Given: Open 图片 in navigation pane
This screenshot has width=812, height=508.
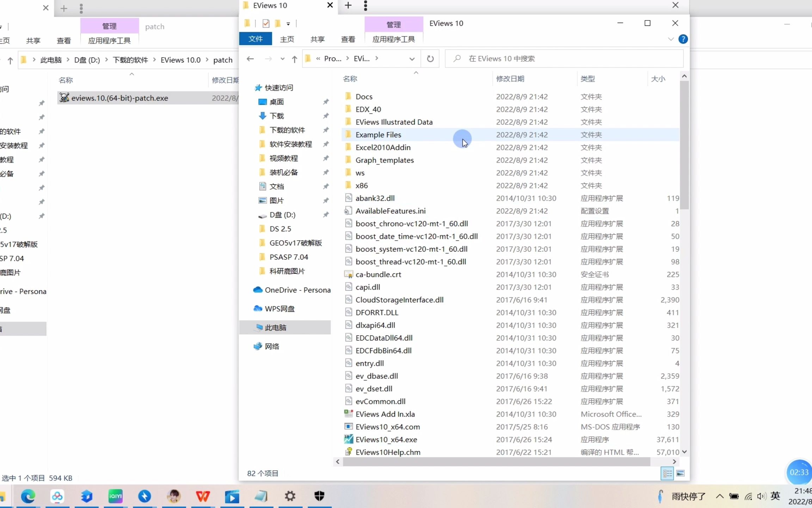Looking at the screenshot, I should (x=277, y=201).
